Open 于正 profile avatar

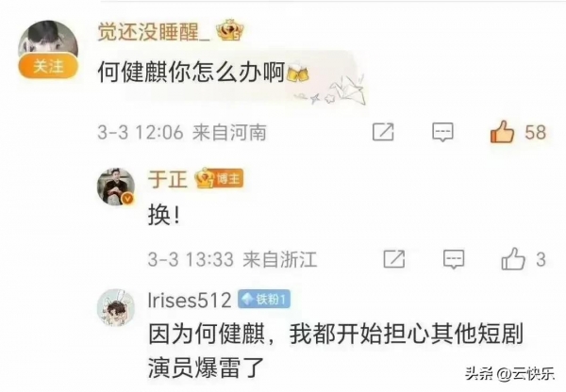coord(116,187)
